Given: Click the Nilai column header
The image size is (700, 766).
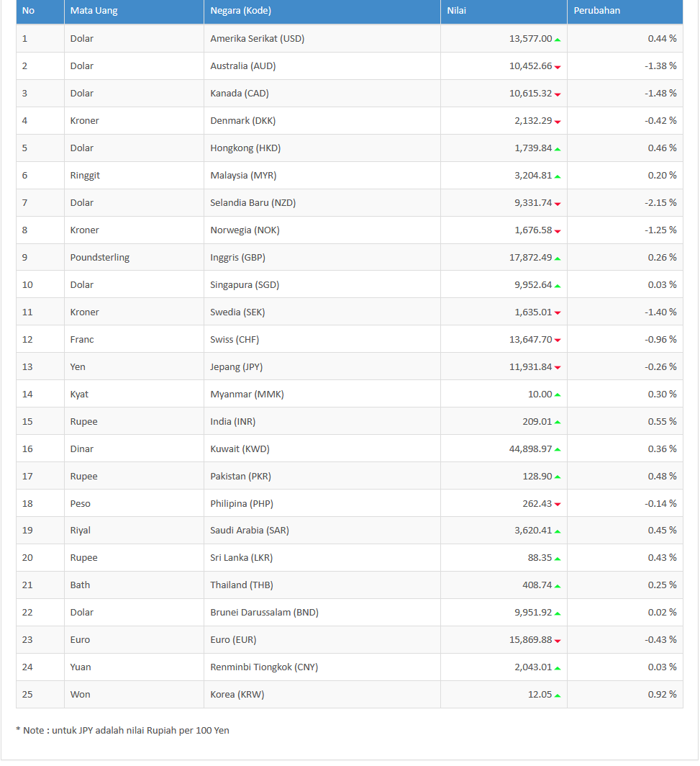Looking at the screenshot, I should [504, 12].
